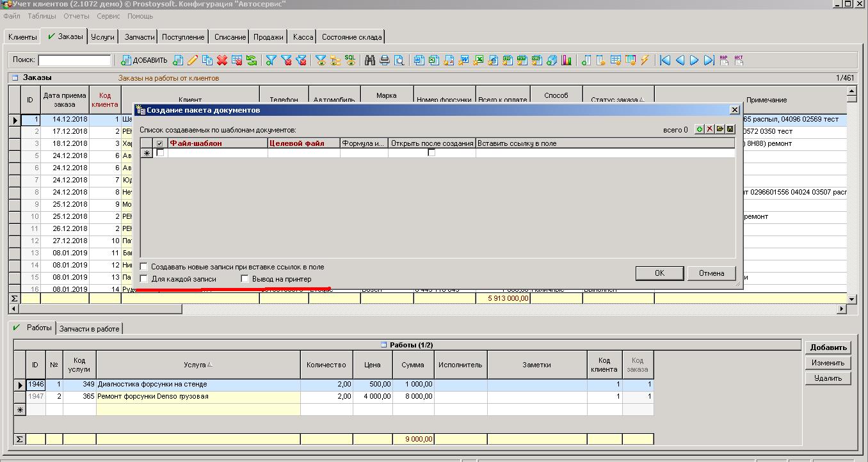
Task: Click the pencil edit icon in the toolbar
Action: (192, 60)
